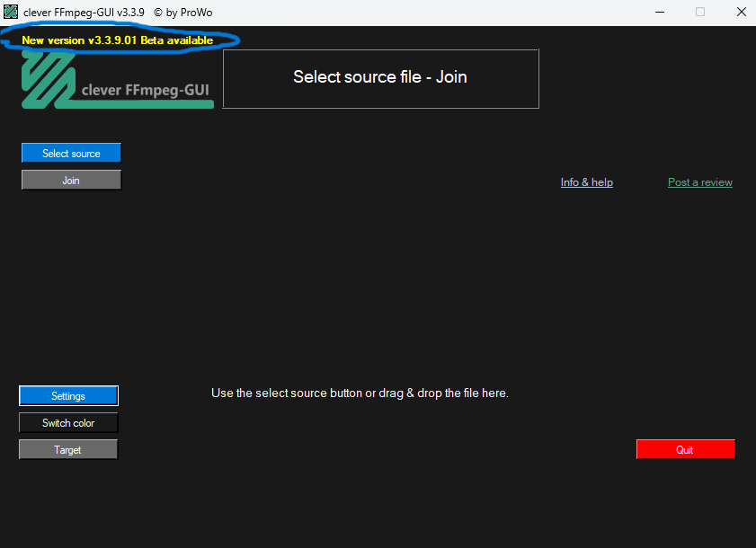Click the drag & drop instruction text
This screenshot has width=756, height=548.
click(360, 393)
